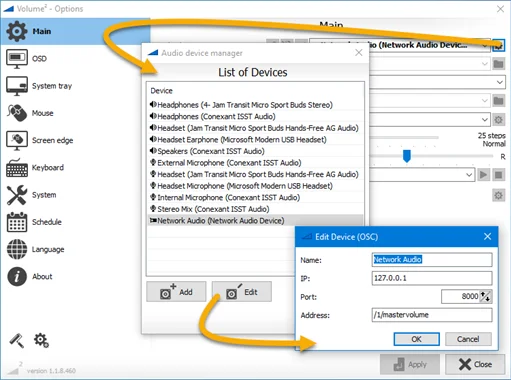The height and width of the screenshot is (380, 511).
Task: Open the Screen edge settings section
Action: 52,140
